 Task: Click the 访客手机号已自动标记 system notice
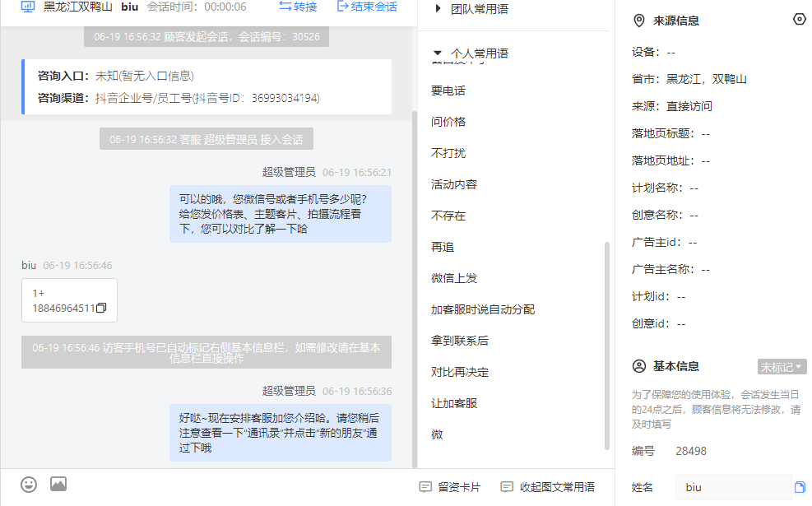206,352
